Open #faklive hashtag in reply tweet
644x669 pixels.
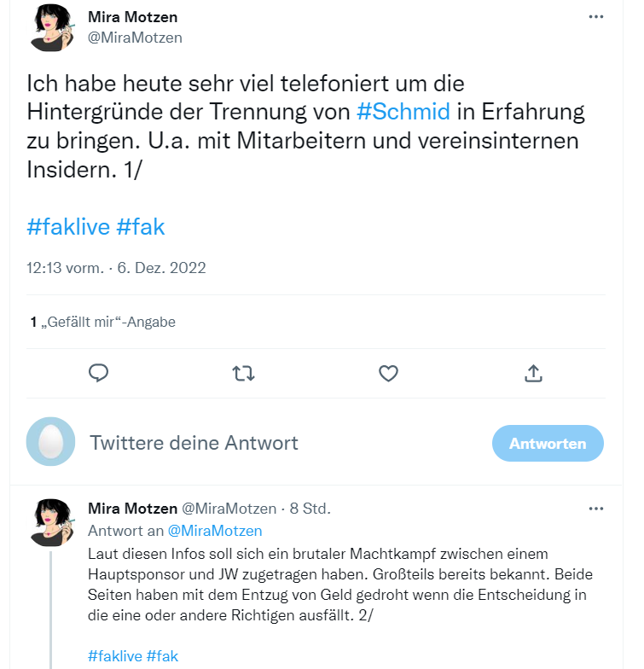pyautogui.click(x=113, y=656)
